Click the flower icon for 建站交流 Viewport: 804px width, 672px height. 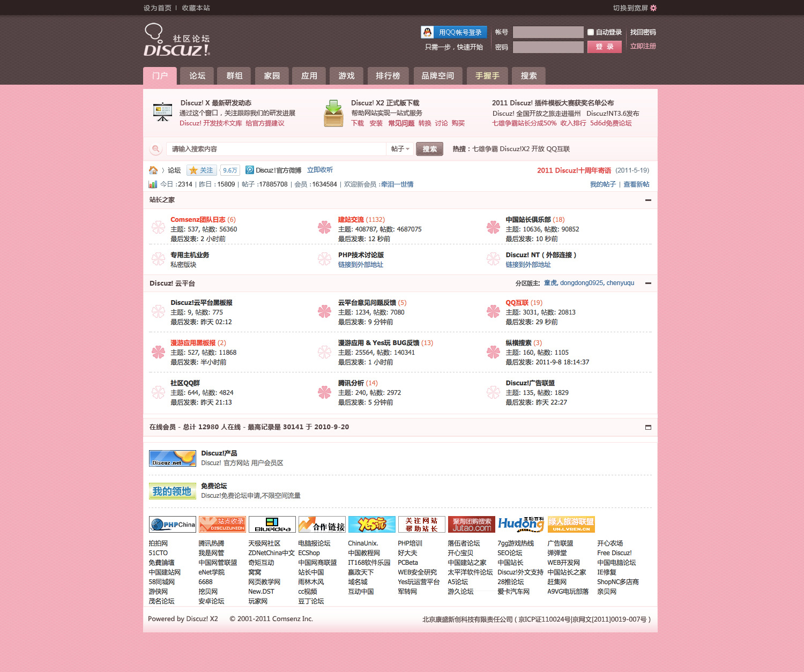click(x=324, y=227)
